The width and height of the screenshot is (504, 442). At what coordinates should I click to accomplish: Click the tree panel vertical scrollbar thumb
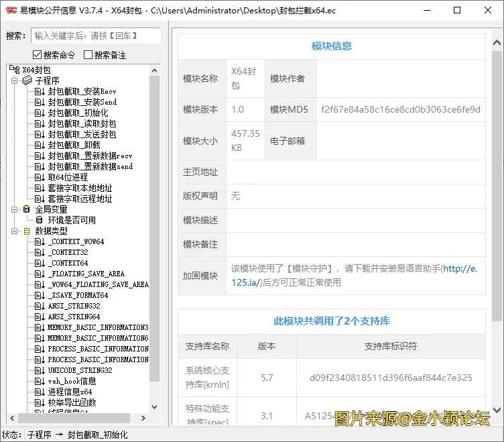point(154,229)
